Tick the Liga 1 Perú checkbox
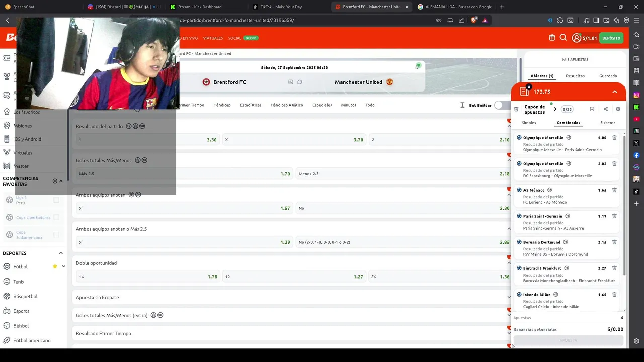Screen dimensions: 644x362 [56, 200]
